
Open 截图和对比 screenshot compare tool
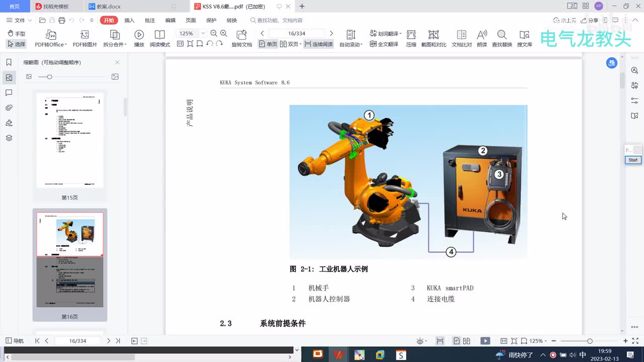[x=434, y=39]
